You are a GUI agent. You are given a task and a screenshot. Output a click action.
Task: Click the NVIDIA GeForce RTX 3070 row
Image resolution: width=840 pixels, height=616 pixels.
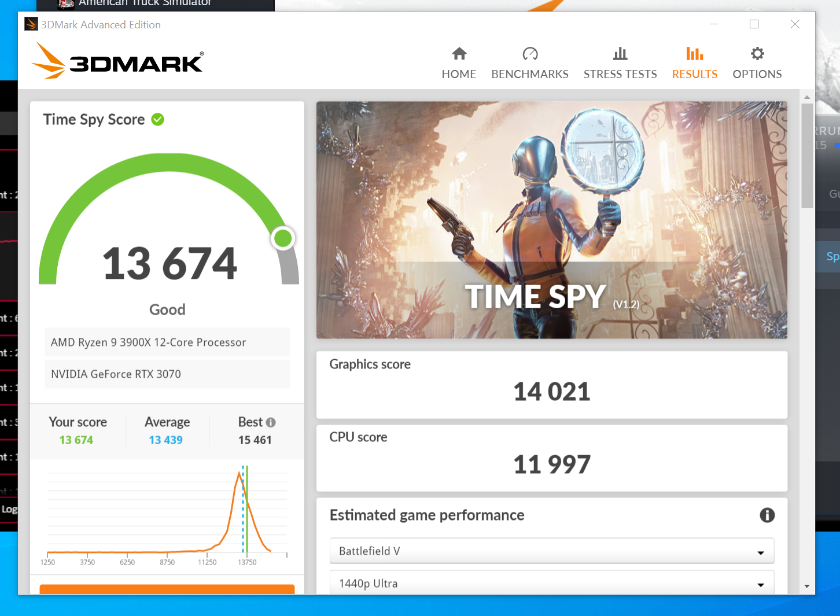pos(168,374)
